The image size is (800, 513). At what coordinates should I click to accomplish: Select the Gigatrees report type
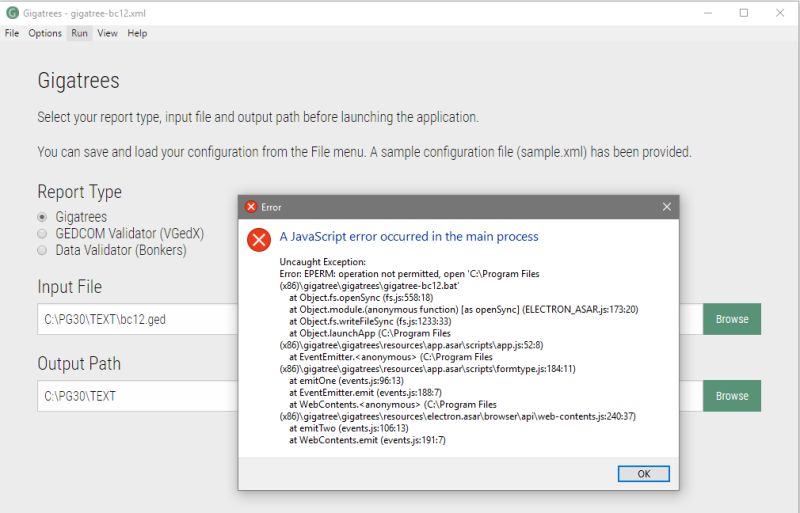click(x=42, y=217)
